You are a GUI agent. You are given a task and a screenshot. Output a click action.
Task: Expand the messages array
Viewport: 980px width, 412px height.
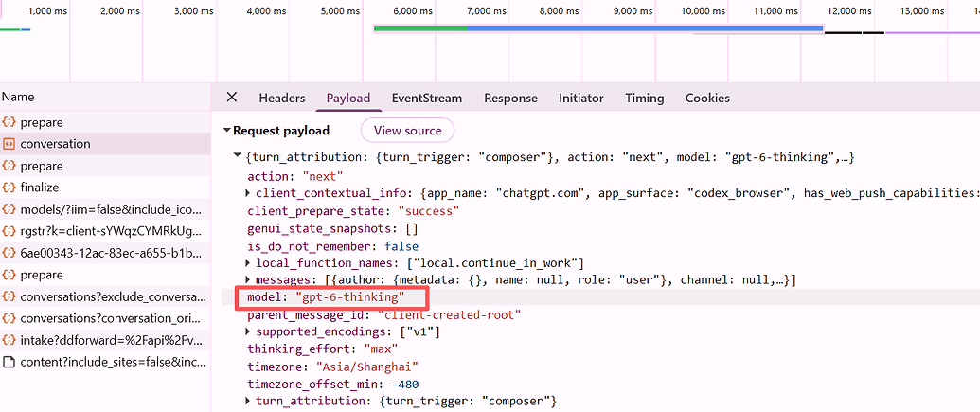[248, 279]
